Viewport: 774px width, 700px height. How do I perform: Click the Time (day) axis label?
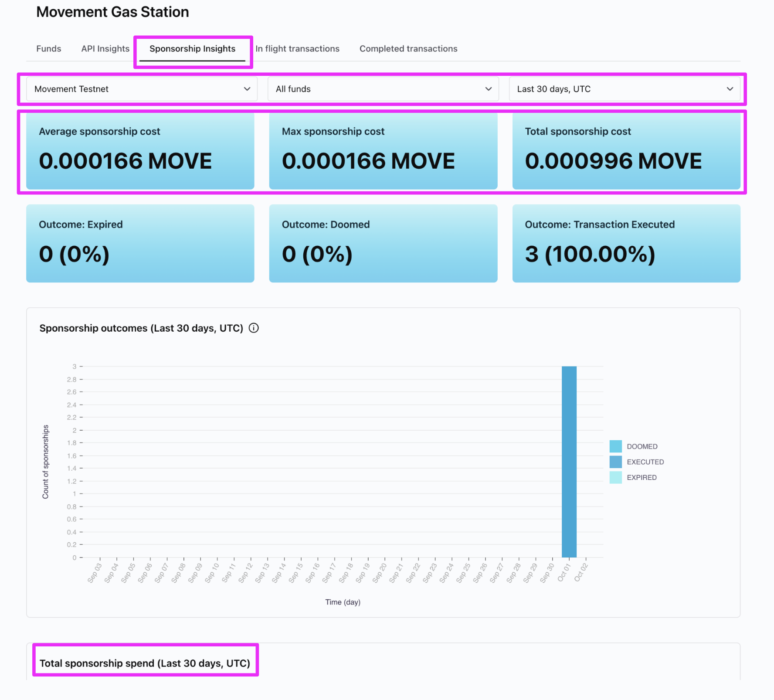click(343, 602)
